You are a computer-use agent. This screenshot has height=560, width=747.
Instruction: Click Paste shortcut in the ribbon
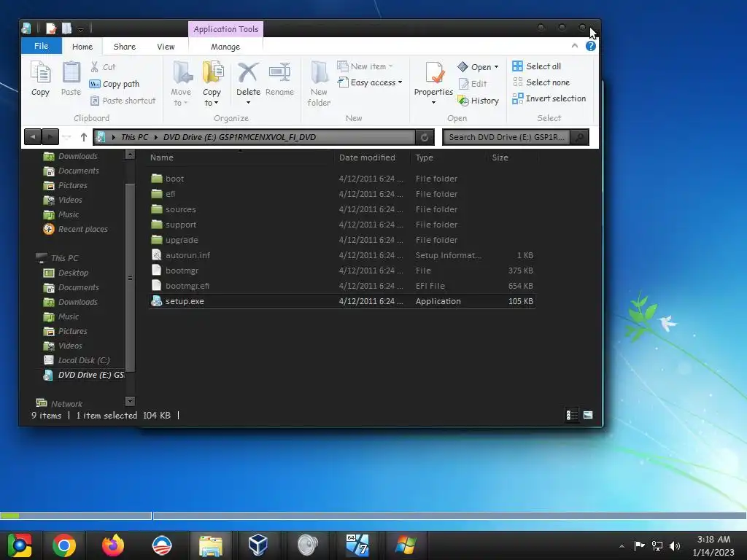pyautogui.click(x=123, y=101)
